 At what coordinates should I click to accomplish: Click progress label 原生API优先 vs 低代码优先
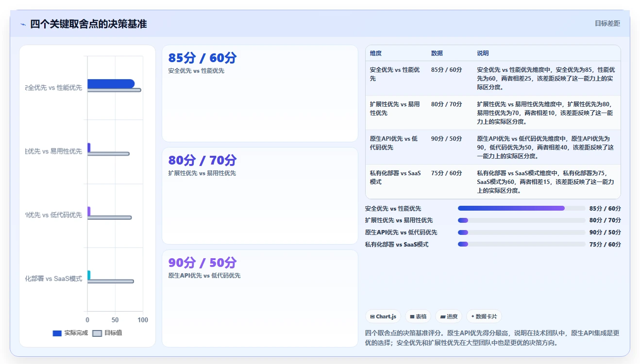click(401, 232)
